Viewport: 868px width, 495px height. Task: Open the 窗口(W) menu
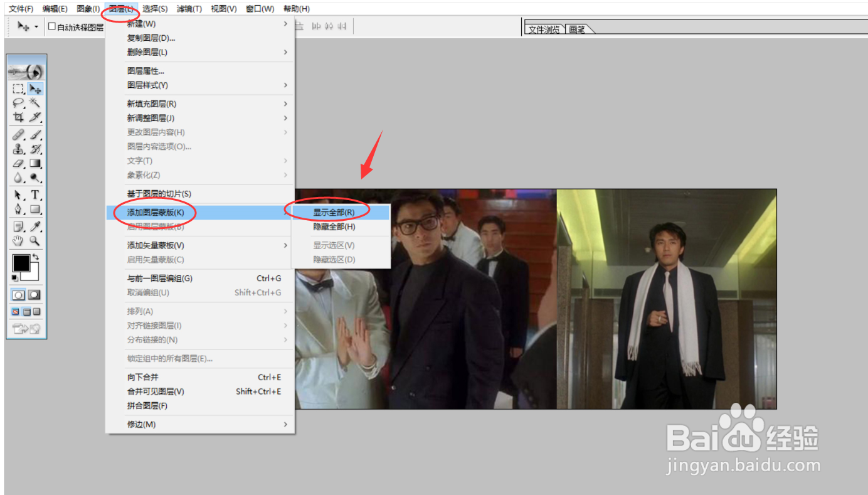(x=260, y=9)
